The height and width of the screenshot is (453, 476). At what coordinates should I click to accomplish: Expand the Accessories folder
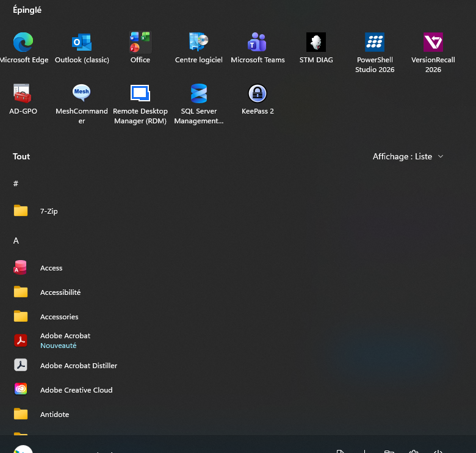pyautogui.click(x=46, y=317)
